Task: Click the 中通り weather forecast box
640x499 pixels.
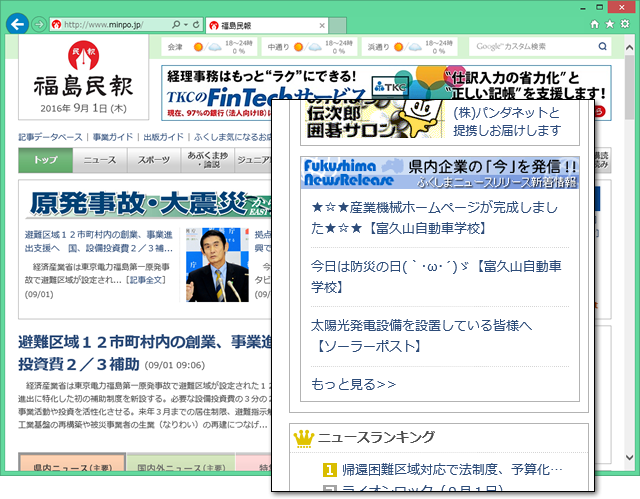Action: click(309, 47)
